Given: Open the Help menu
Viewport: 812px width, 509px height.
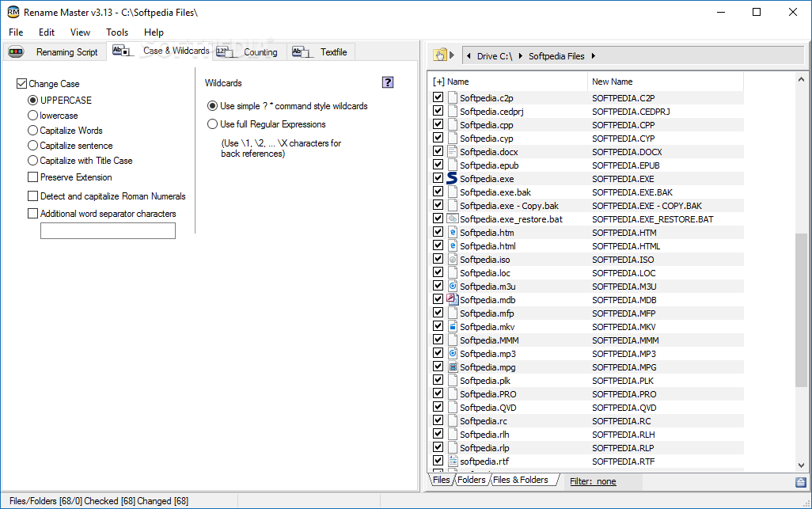Looking at the screenshot, I should [154, 32].
